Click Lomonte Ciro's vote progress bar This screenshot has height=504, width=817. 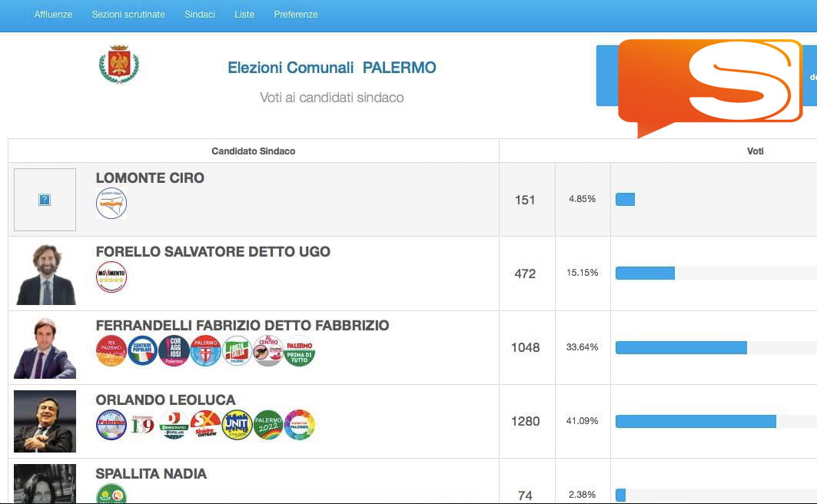click(x=626, y=200)
